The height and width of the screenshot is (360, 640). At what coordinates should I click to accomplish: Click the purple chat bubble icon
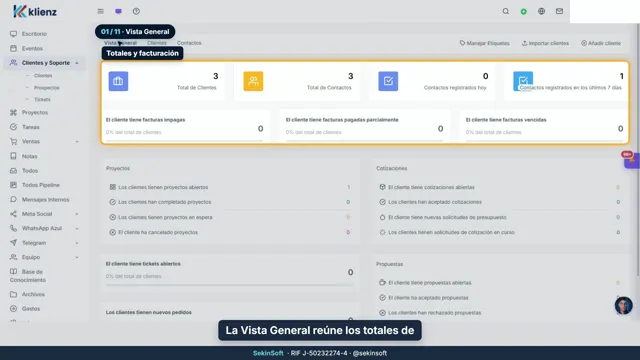118,11
